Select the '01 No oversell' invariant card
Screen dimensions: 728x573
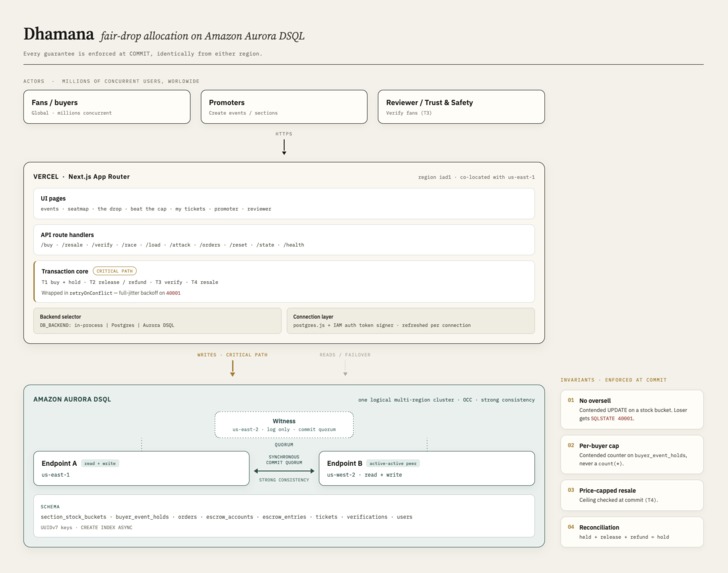632,410
